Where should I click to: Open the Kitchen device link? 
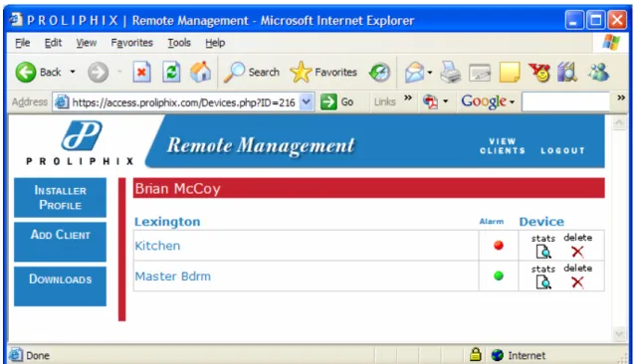(157, 246)
